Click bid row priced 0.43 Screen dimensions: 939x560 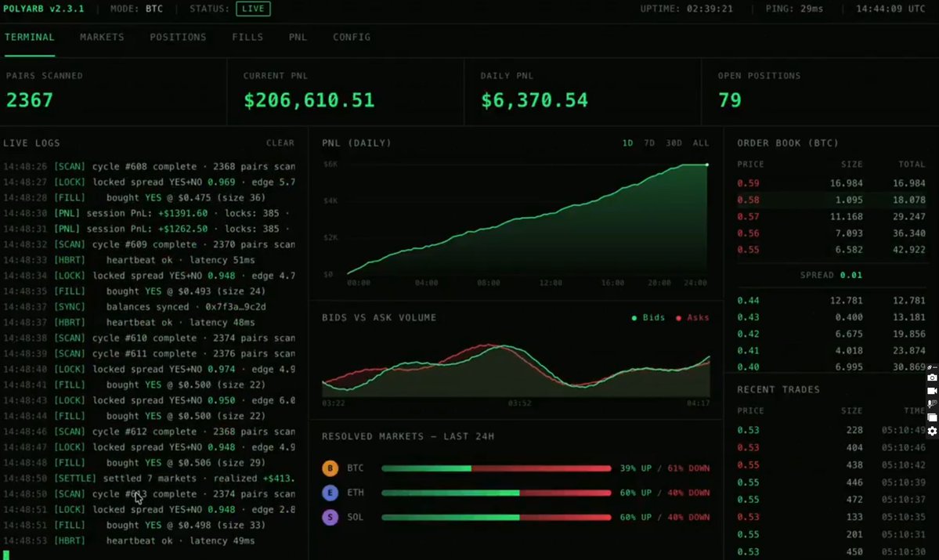tap(831, 317)
